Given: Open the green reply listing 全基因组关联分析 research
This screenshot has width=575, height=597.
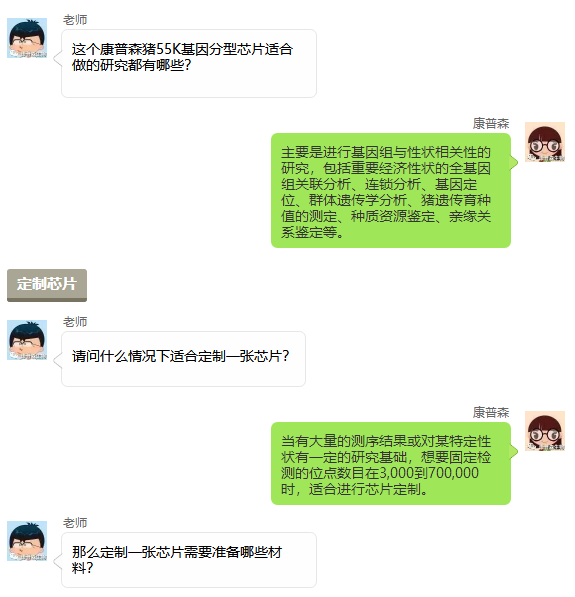Looking at the screenshot, I should pos(391,190).
